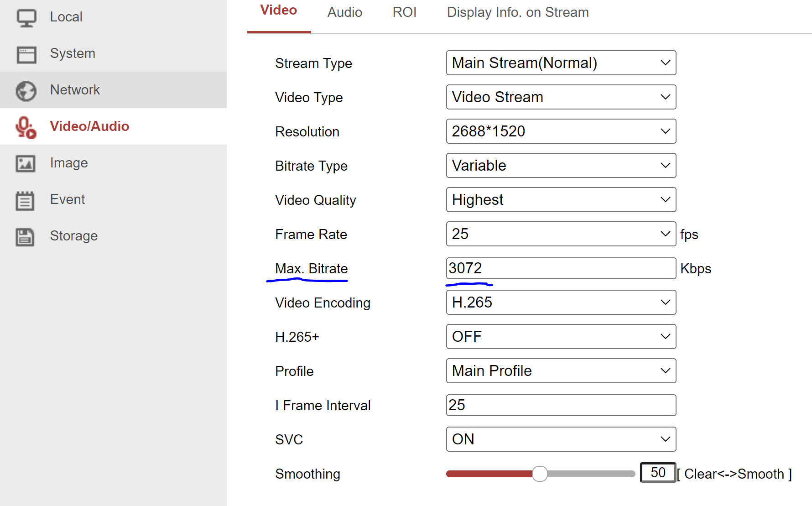Open Display Info. on Stream tab
The image size is (812, 506).
tap(517, 12)
